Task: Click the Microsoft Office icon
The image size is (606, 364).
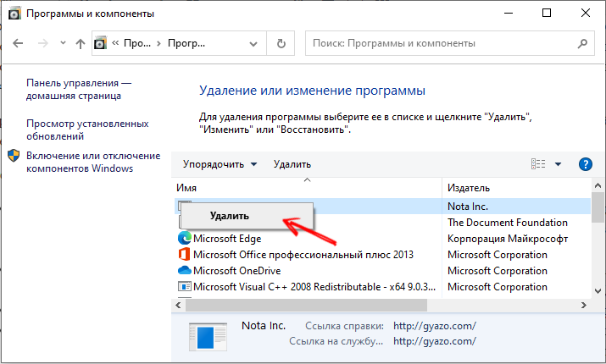Action: click(x=185, y=254)
